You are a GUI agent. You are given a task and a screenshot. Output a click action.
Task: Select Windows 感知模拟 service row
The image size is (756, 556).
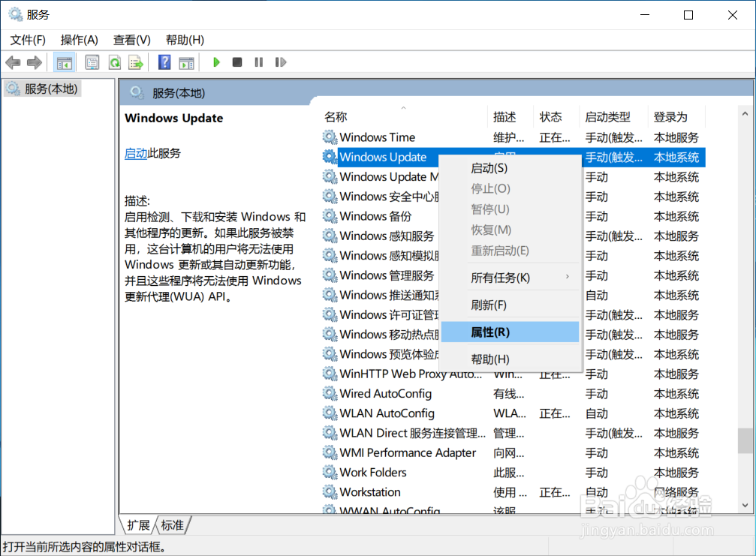[514, 256]
